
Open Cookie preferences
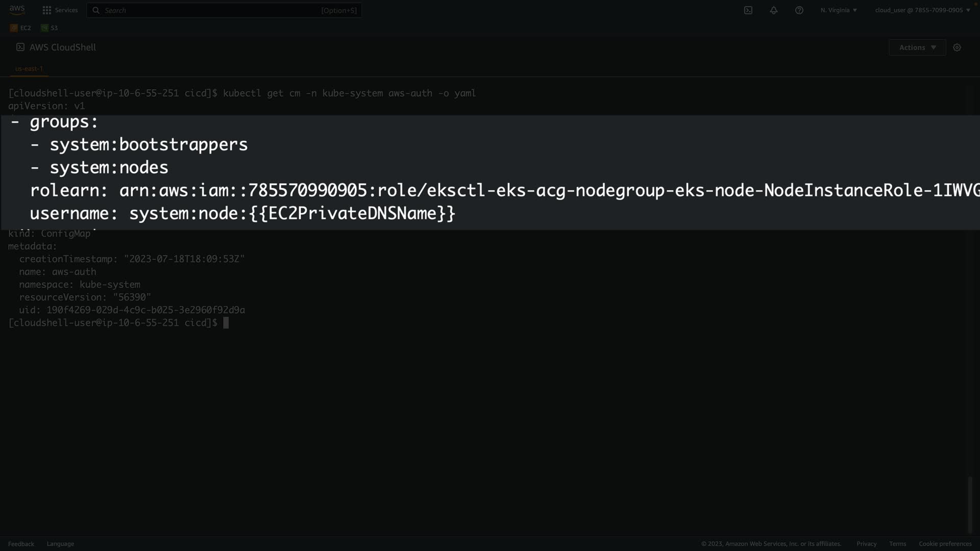pyautogui.click(x=945, y=544)
